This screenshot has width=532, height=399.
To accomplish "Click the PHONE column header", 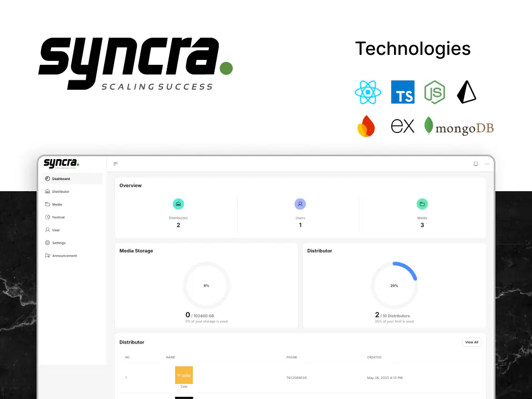I will point(292,357).
